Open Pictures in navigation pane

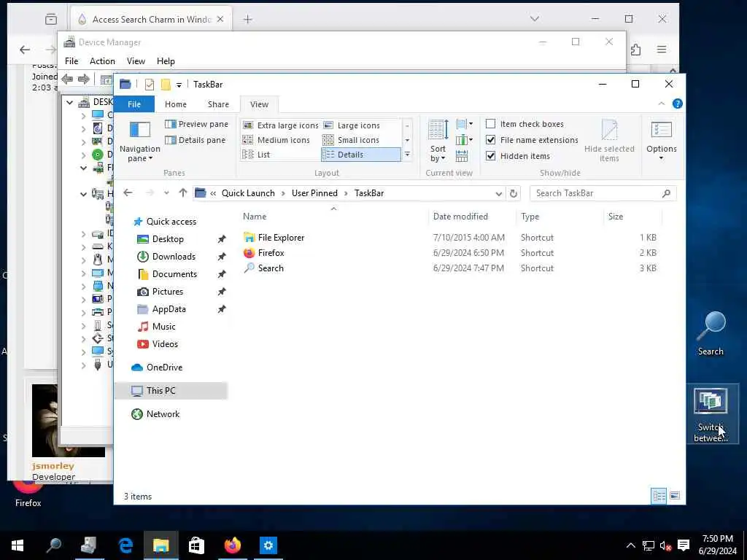tap(167, 292)
